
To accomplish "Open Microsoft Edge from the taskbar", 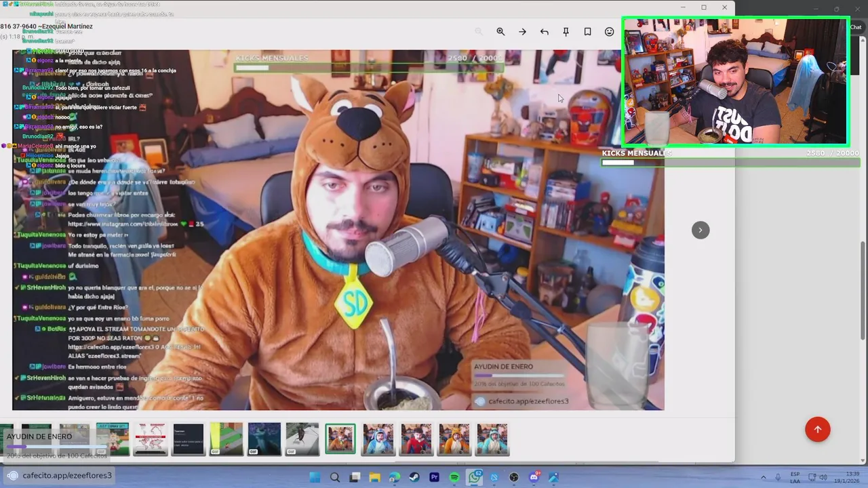I will 395,477.
